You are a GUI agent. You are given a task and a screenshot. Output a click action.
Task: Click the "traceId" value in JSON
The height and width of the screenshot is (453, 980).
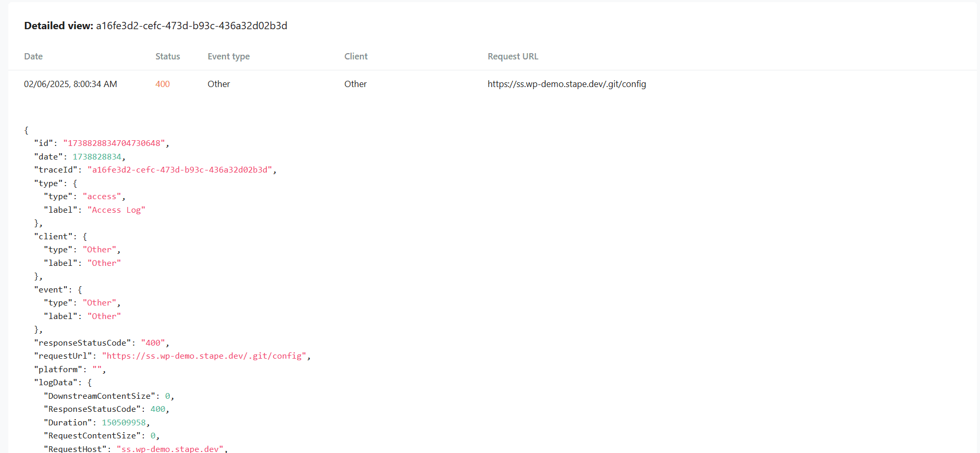180,169
